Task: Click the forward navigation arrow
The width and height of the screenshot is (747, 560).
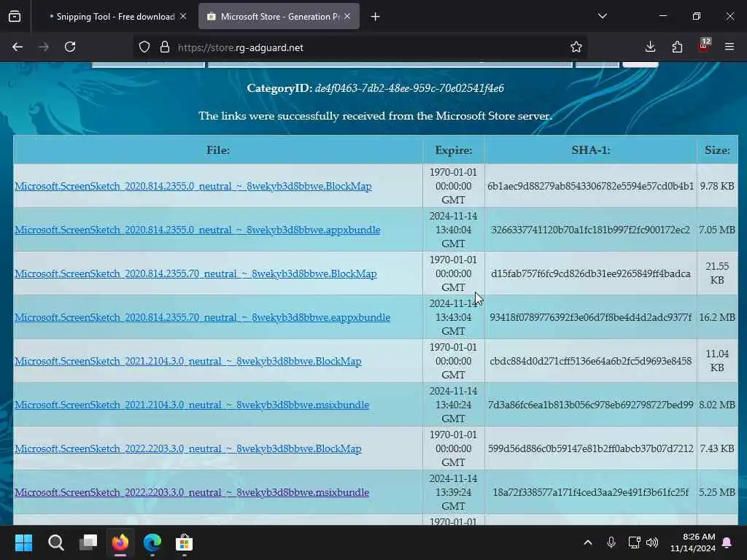Action: point(44,47)
